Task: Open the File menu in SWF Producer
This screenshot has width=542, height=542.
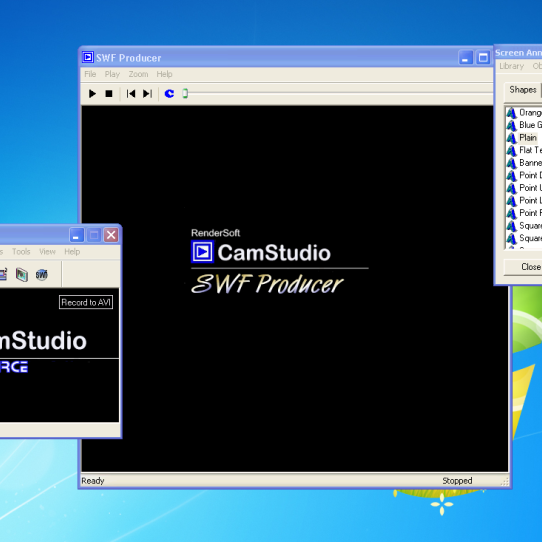Action: point(90,74)
